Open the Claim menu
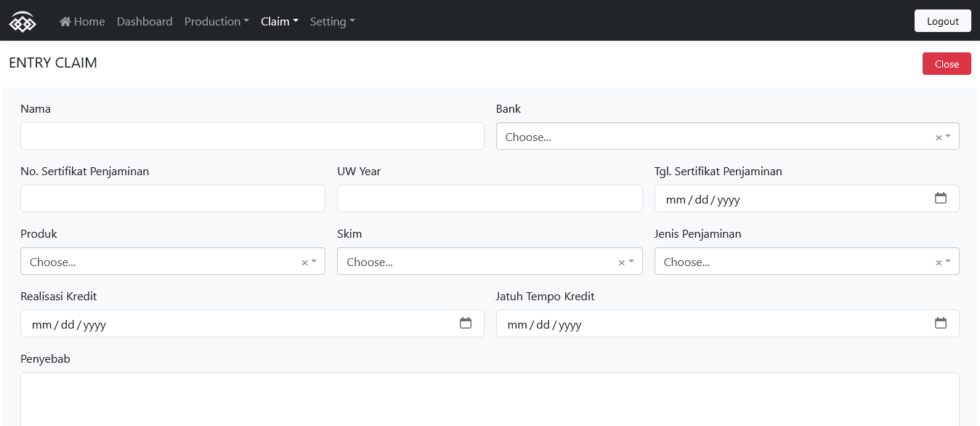Screen dimensions: 980x426 click(280, 22)
